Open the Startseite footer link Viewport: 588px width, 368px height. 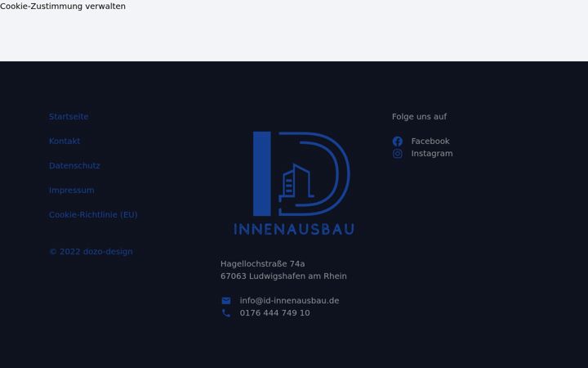tap(69, 116)
